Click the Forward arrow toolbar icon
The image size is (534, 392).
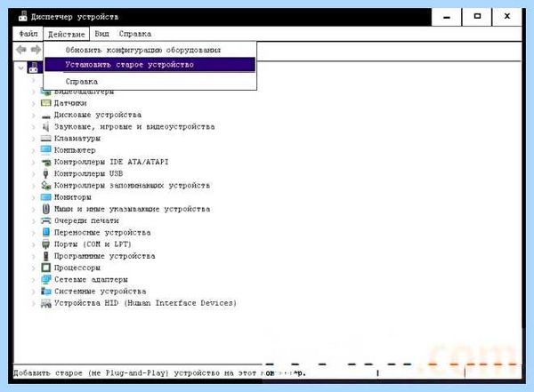coord(36,50)
